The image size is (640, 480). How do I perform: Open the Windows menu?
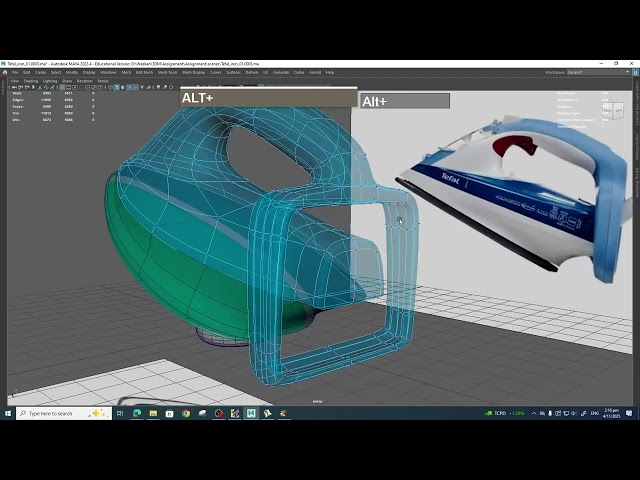click(109, 72)
